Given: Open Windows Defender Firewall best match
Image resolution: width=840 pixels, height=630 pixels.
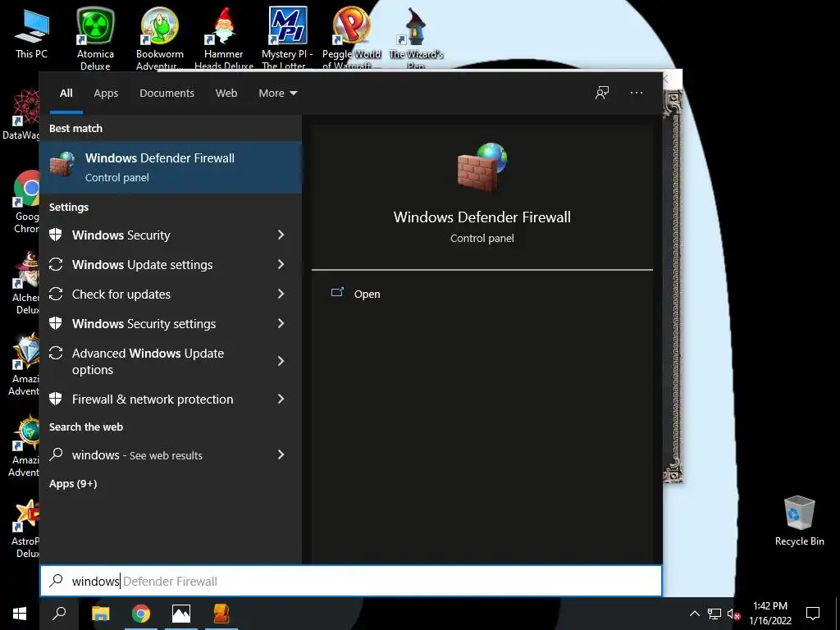Looking at the screenshot, I should tap(171, 167).
